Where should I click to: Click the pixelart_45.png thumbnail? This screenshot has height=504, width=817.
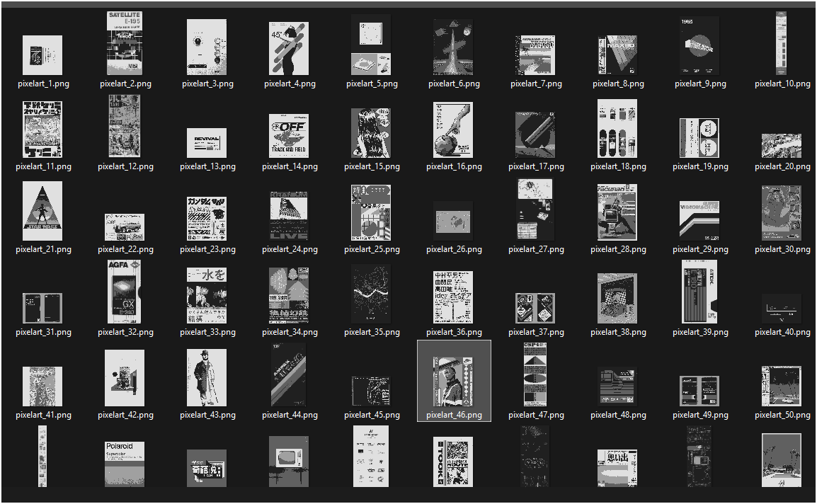[371, 391]
